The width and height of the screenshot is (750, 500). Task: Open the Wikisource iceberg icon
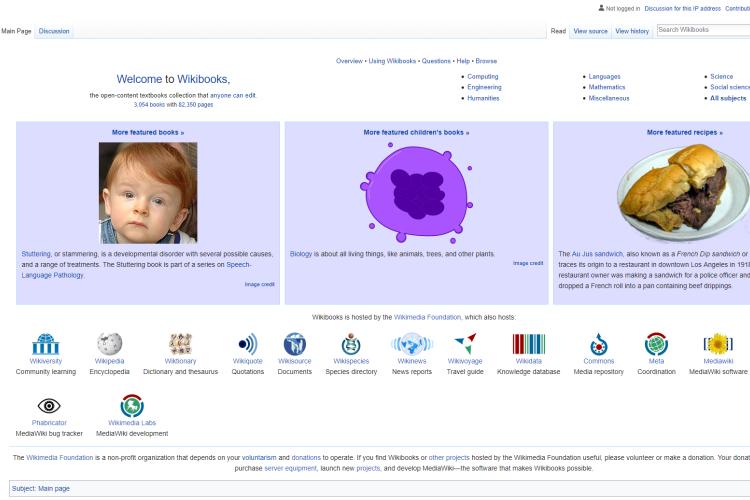295,344
